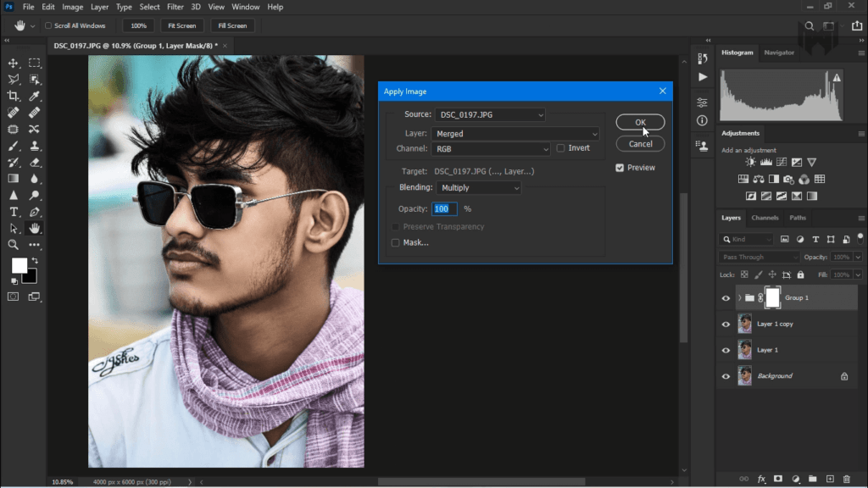
Task: Select the Eyedropper tool
Action: pos(34,97)
